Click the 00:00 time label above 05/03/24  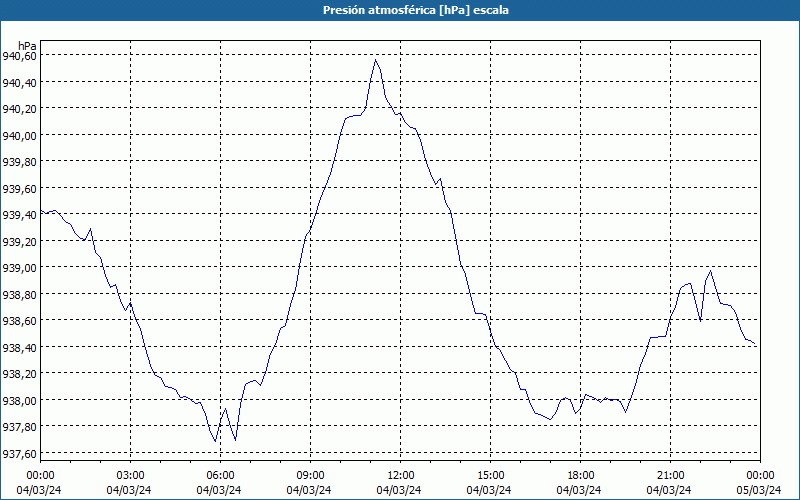point(760,476)
